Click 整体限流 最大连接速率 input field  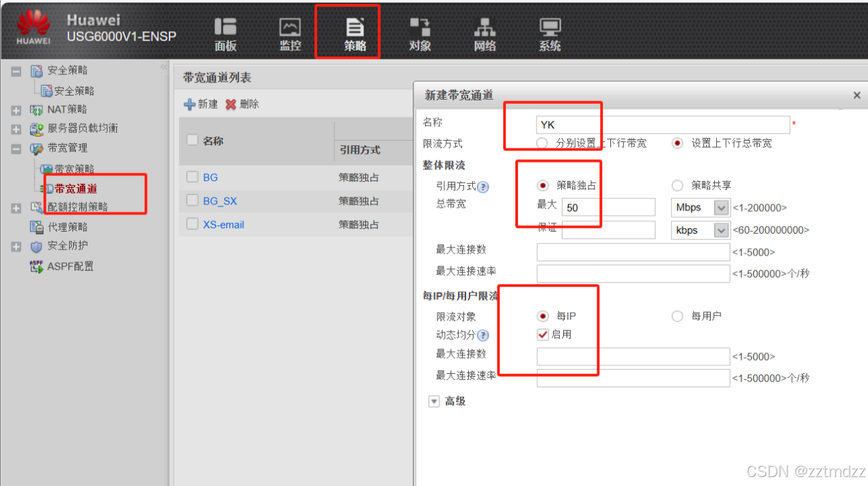pyautogui.click(x=634, y=273)
